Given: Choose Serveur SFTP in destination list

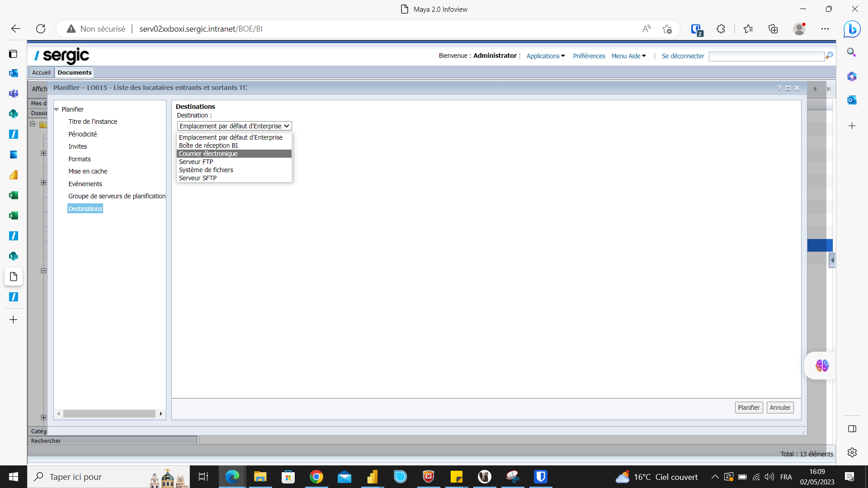Looking at the screenshot, I should pyautogui.click(x=198, y=178).
